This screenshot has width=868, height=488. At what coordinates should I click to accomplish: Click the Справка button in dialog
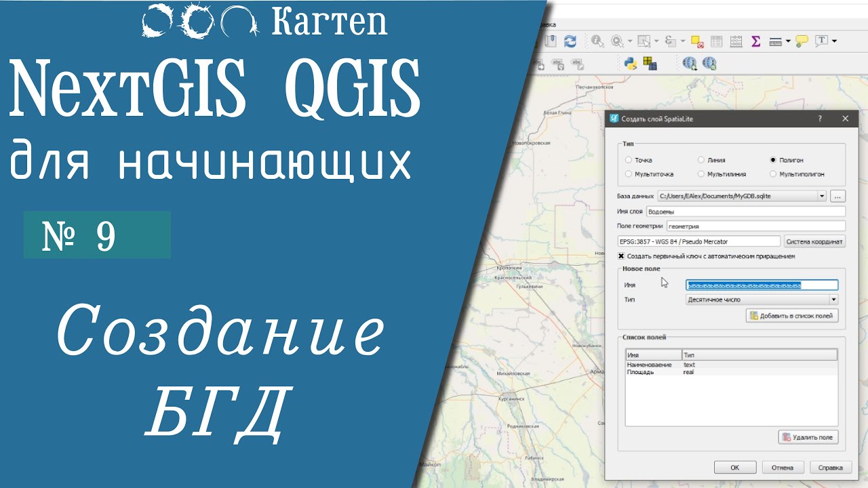[831, 468]
